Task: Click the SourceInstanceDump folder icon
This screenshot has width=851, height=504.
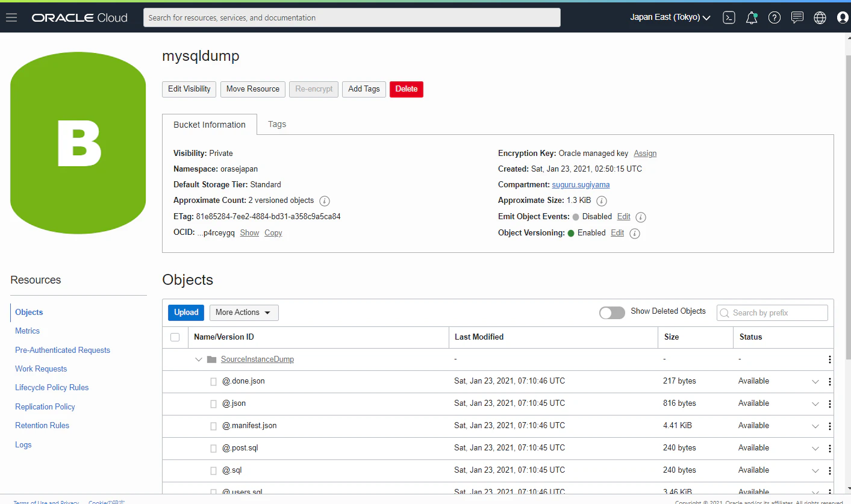Action: pyautogui.click(x=211, y=359)
